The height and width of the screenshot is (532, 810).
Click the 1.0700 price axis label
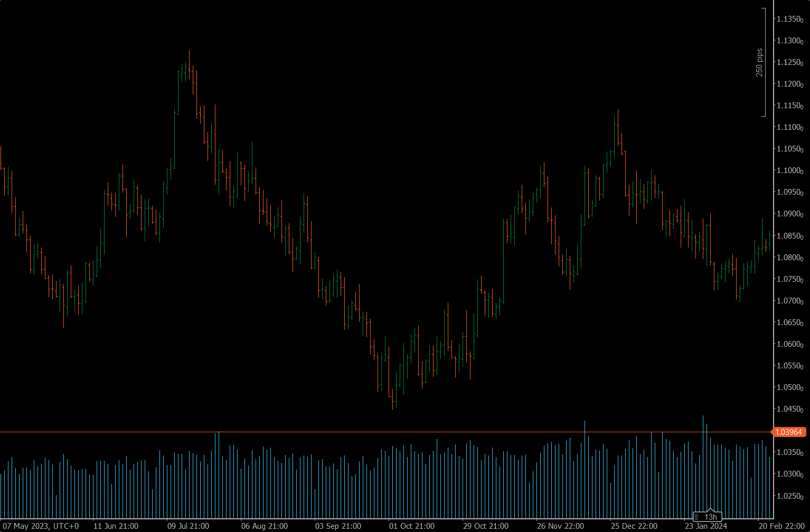tap(789, 301)
